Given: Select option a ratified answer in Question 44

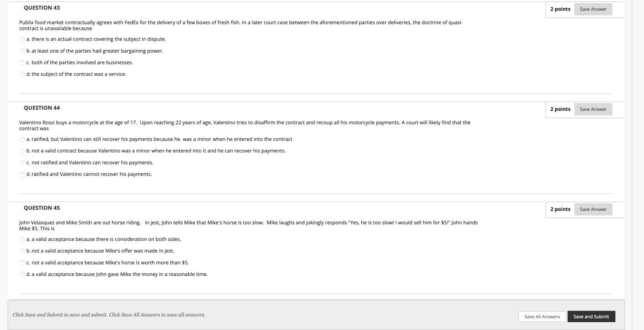Looking at the screenshot, I should [22, 138].
